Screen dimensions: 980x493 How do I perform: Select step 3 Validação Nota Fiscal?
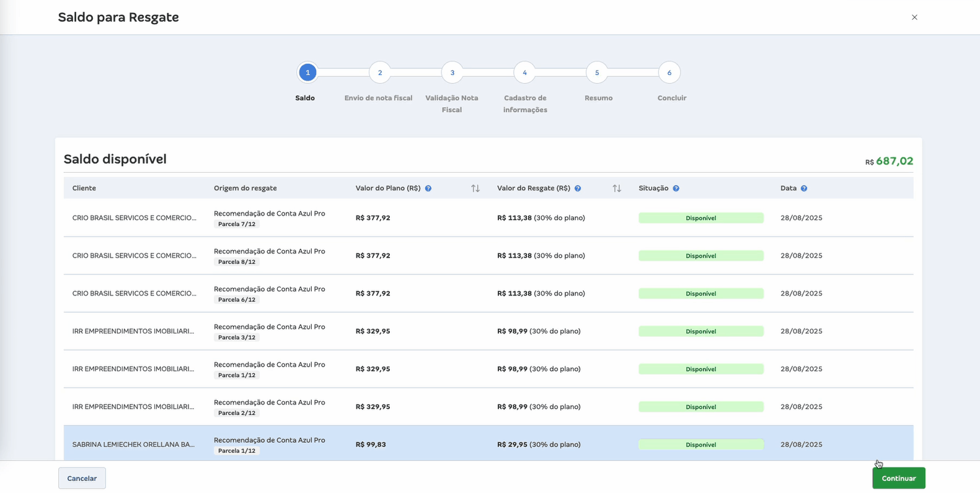(x=452, y=72)
